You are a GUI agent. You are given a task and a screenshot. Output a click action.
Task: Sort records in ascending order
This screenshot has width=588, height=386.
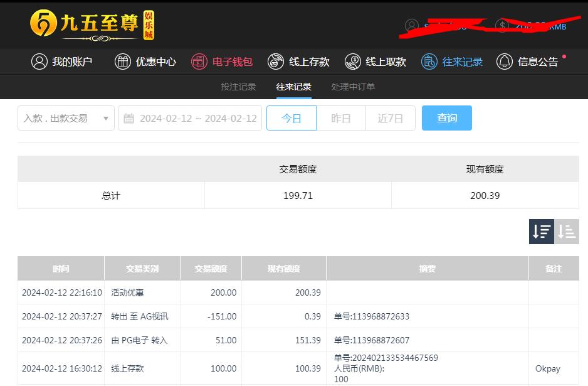point(567,232)
